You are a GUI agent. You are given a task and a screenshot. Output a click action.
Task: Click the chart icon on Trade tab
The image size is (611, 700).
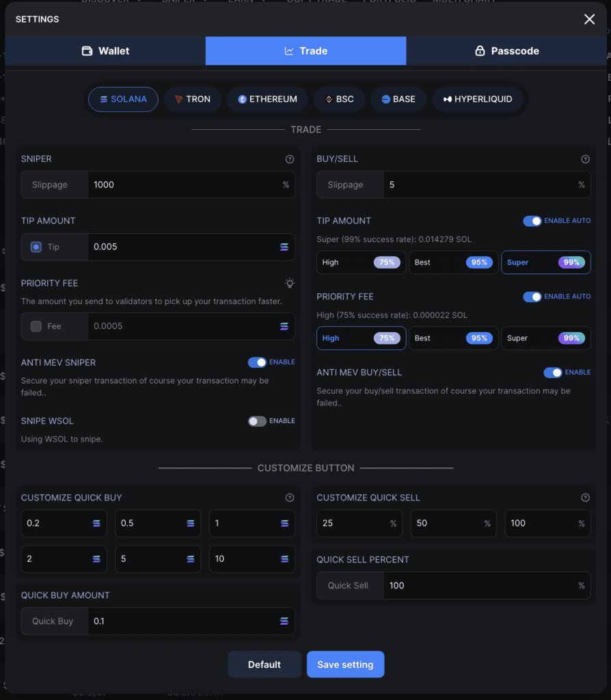(x=289, y=51)
